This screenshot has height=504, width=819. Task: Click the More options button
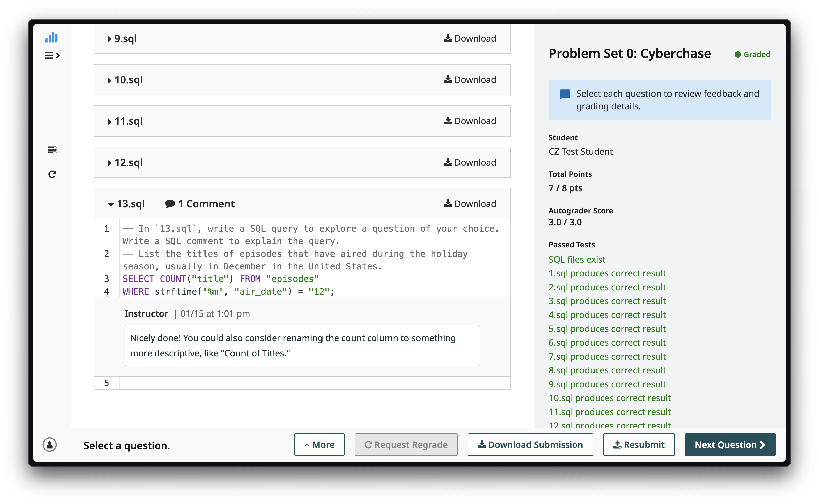(x=319, y=444)
